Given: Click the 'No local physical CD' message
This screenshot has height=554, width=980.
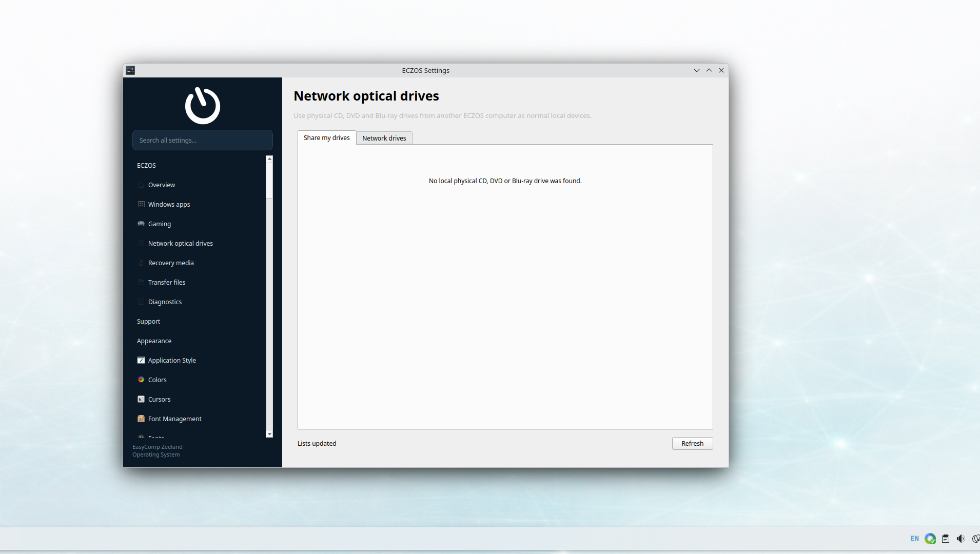Looking at the screenshot, I should point(505,181).
